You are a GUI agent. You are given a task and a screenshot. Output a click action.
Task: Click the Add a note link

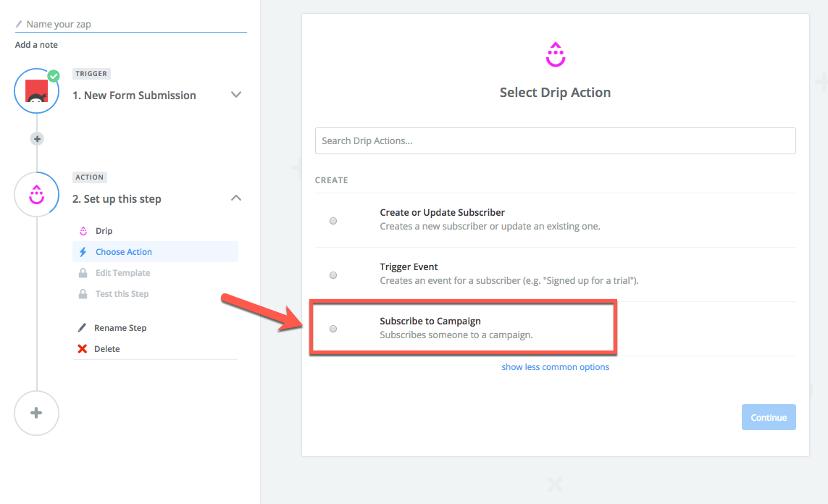[36, 45]
